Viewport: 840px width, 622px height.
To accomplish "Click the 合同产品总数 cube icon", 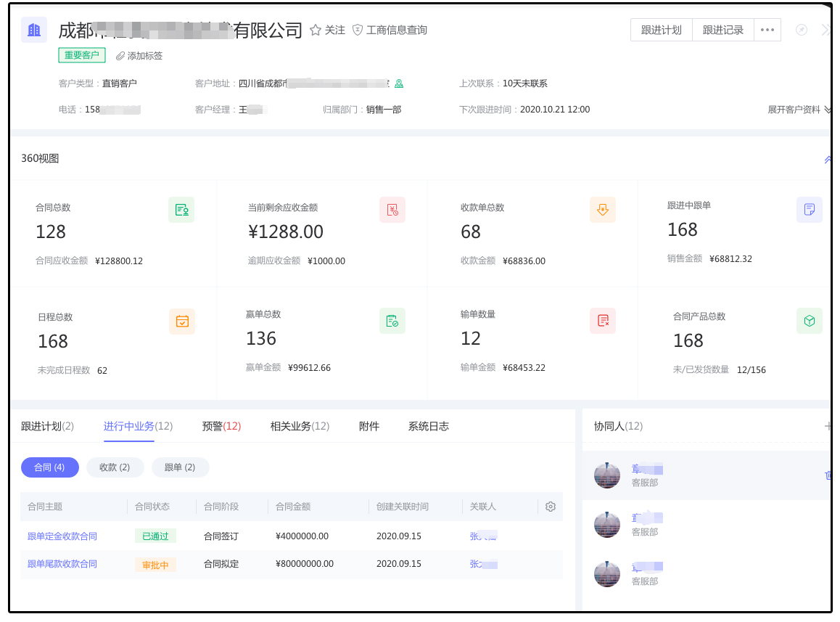I will pos(810,321).
